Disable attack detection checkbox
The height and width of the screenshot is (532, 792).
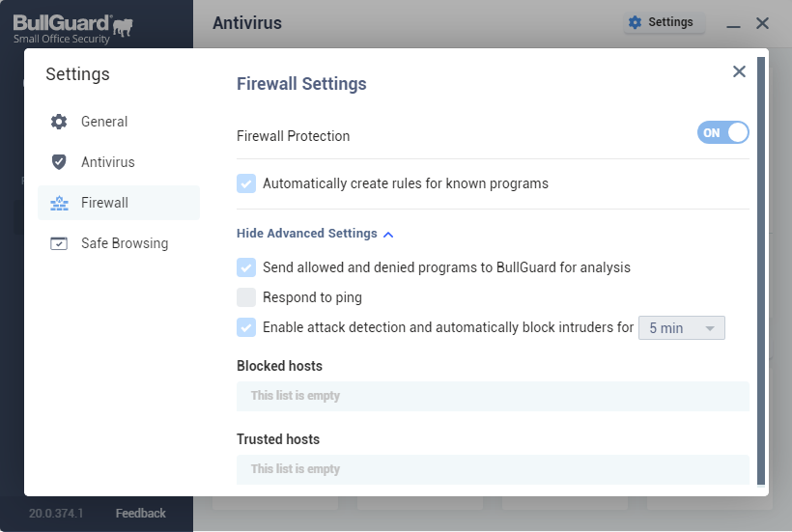point(246,327)
